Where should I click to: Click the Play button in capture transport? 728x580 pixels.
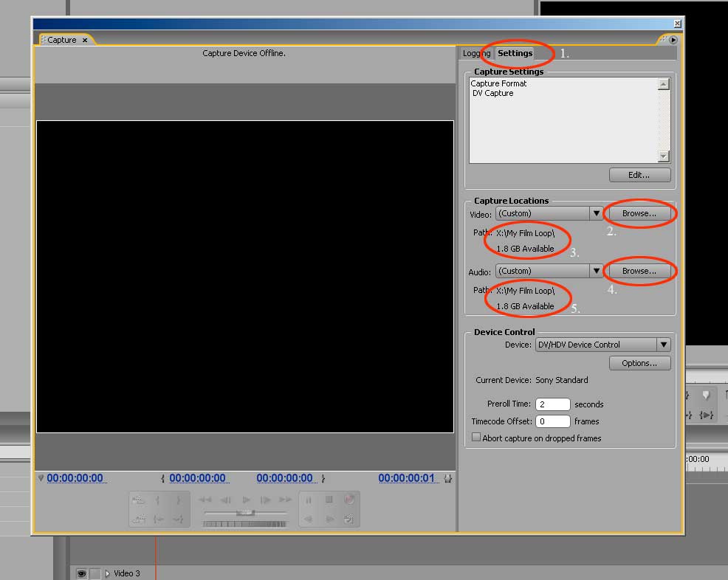246,500
